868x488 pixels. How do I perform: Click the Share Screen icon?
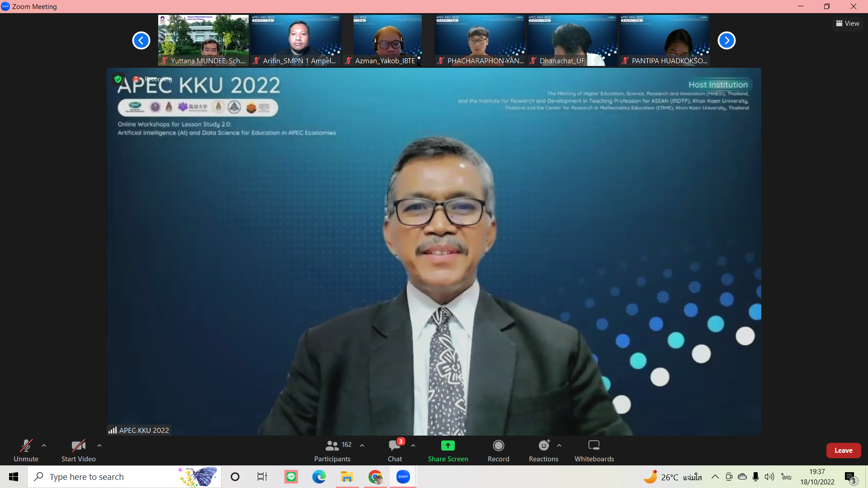point(448,446)
